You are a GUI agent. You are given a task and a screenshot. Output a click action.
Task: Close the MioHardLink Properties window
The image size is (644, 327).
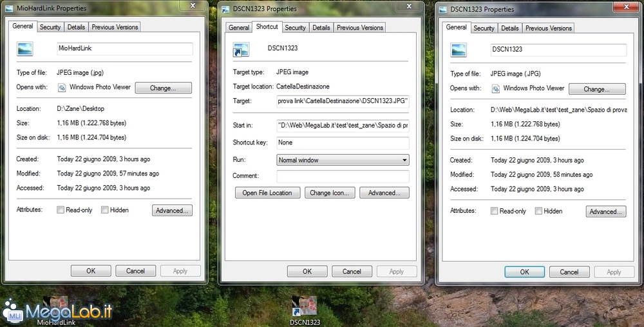tap(191, 7)
